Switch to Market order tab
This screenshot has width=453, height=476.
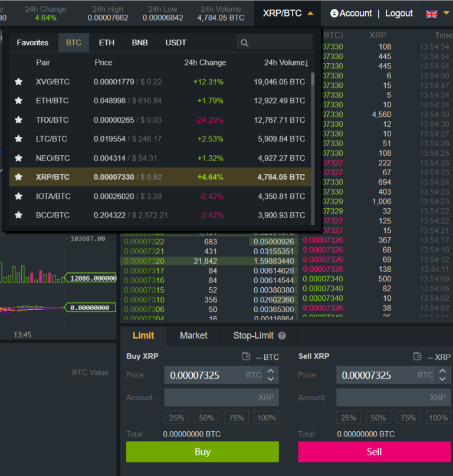click(x=193, y=336)
